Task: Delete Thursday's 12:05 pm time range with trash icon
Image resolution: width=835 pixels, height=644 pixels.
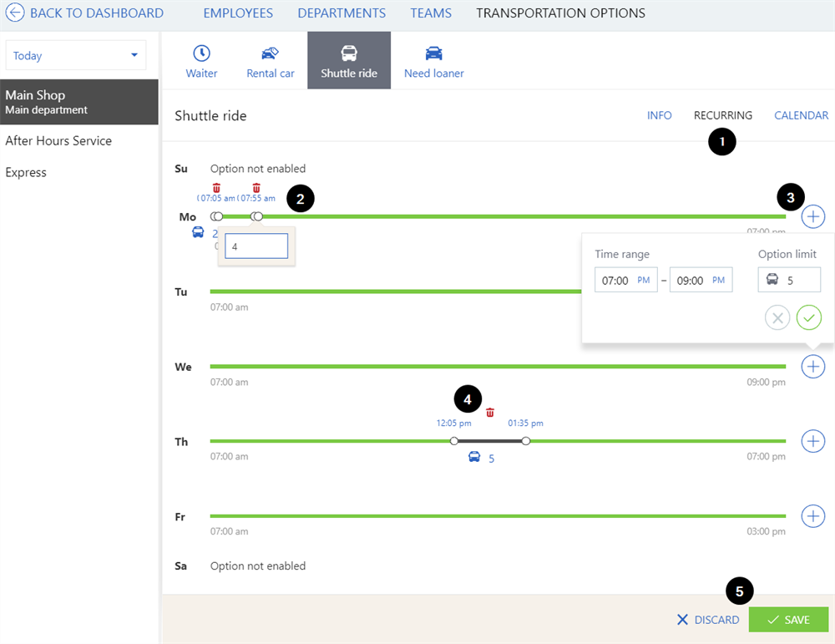Action: 490,413
